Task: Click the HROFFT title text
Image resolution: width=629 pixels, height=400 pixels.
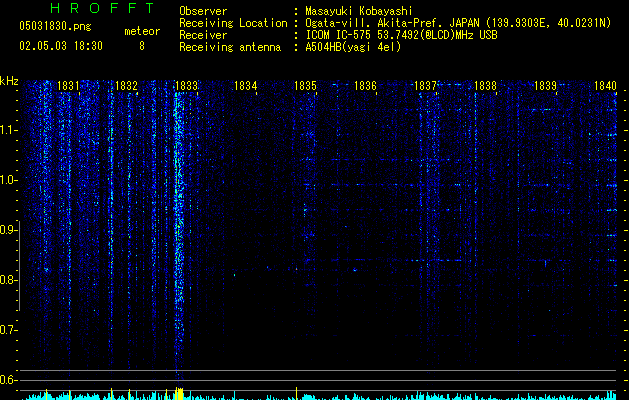Action: point(102,8)
